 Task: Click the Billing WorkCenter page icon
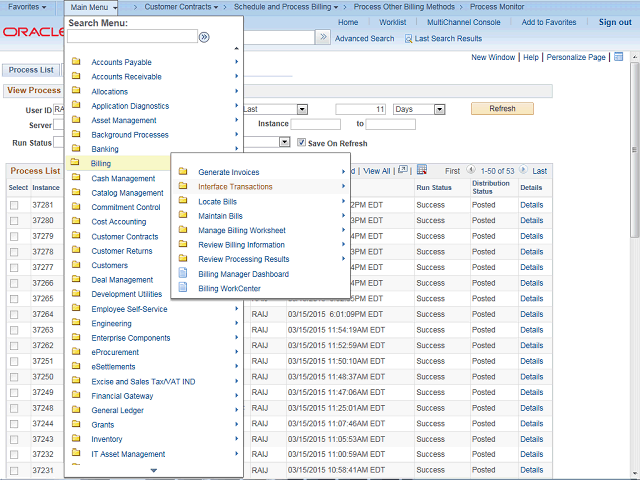pyautogui.click(x=183, y=288)
